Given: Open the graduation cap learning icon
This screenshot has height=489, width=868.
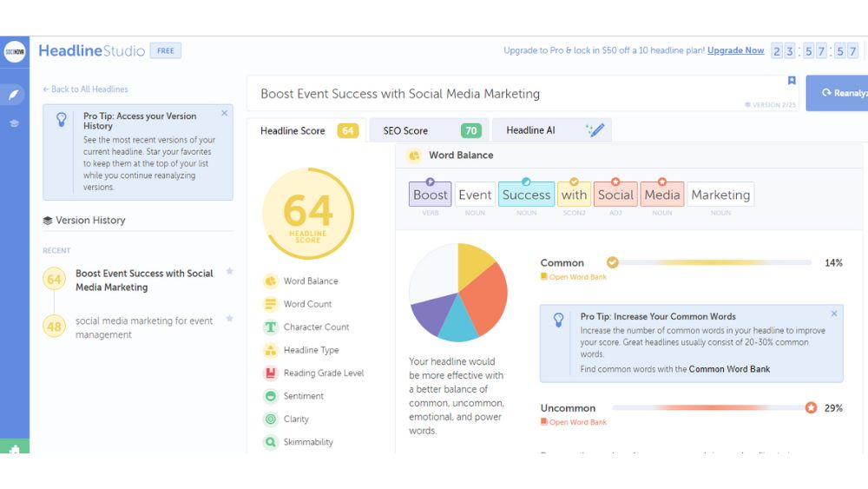Looking at the screenshot, I should (x=14, y=123).
